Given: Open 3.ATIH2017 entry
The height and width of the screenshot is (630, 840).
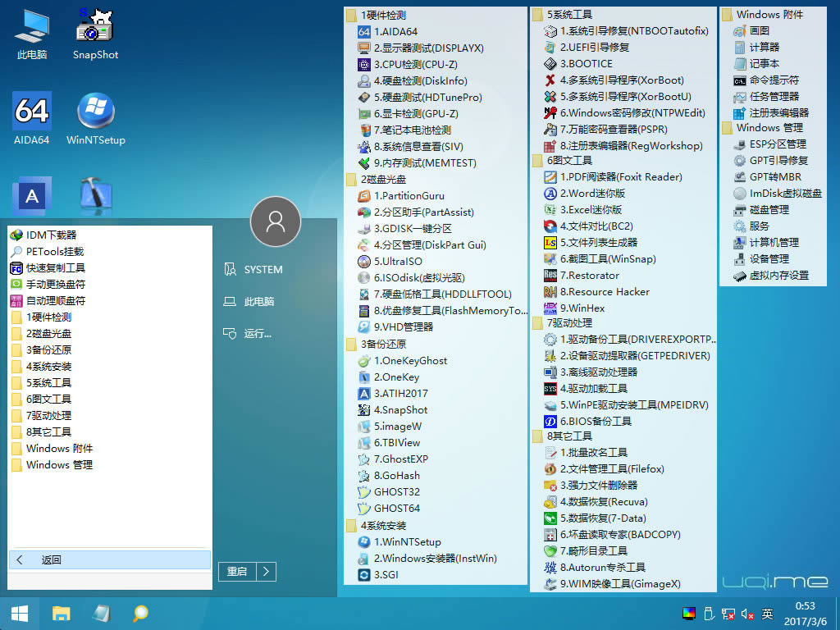Looking at the screenshot, I should point(393,393).
